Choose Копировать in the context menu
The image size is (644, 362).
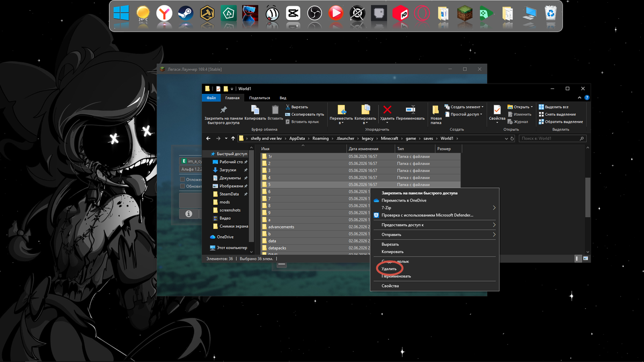392,252
